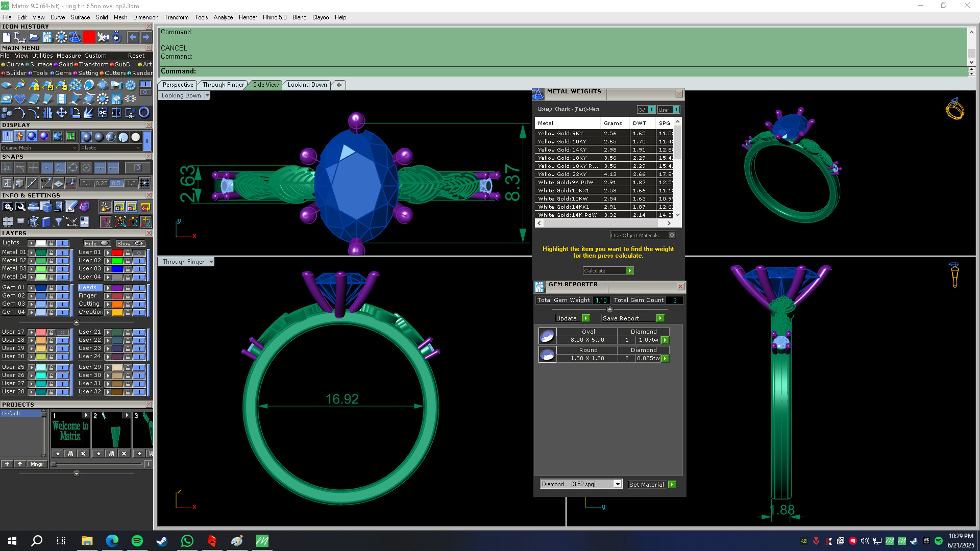Viewport: 980px width, 551px height.
Task: Open the Clayoo menu
Action: point(320,17)
